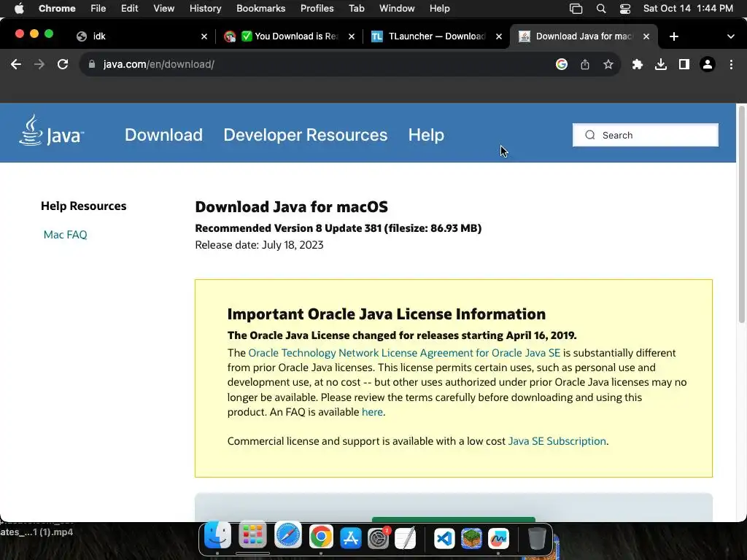This screenshot has width=747, height=560.
Task: Open the Help menu in menu bar
Action: pyautogui.click(x=439, y=9)
